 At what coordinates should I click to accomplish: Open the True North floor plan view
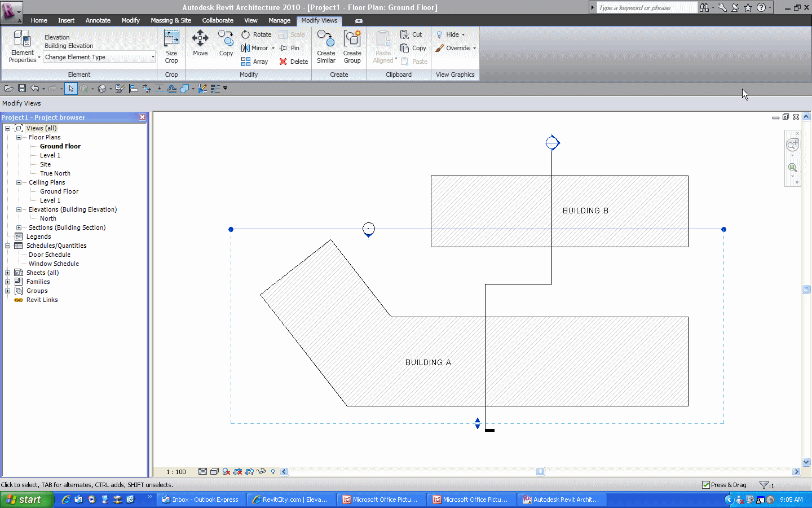point(55,173)
